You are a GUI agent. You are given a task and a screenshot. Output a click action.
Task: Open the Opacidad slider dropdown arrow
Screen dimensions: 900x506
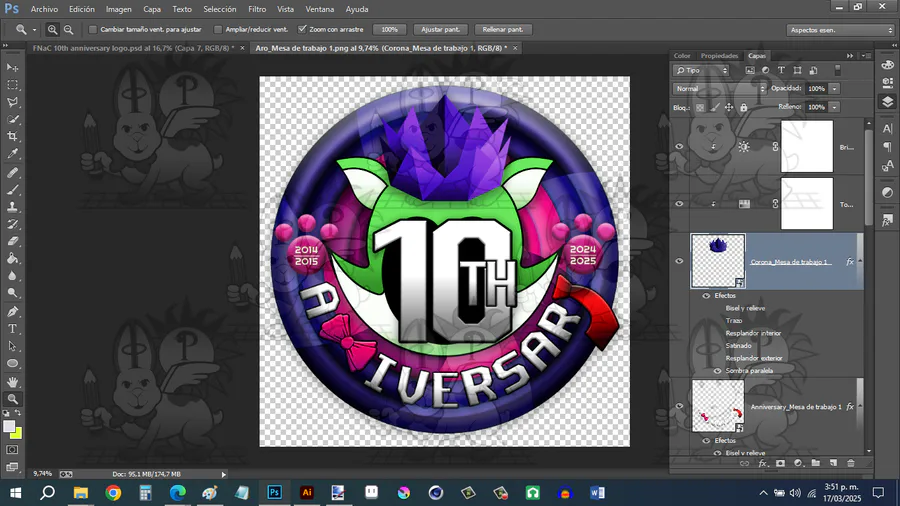tap(835, 88)
